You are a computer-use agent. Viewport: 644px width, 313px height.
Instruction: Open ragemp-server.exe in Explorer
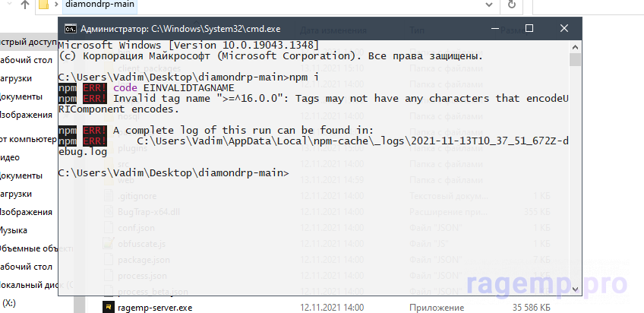click(155, 307)
